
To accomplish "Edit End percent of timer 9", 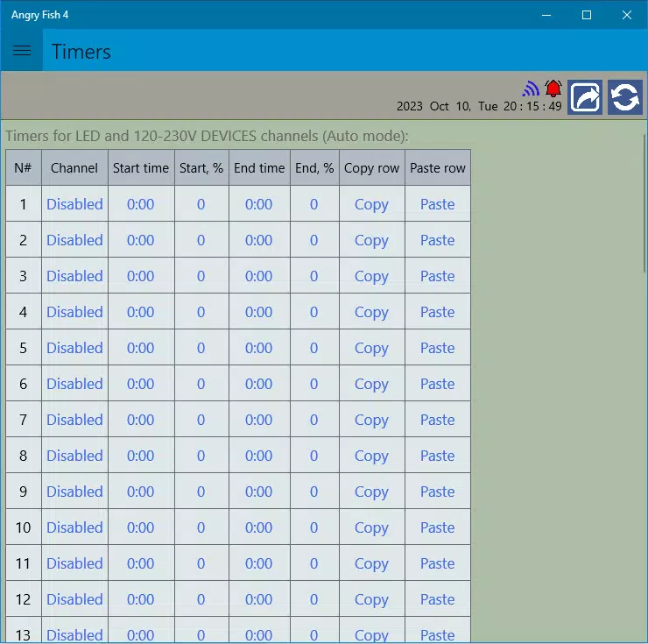I will (313, 492).
